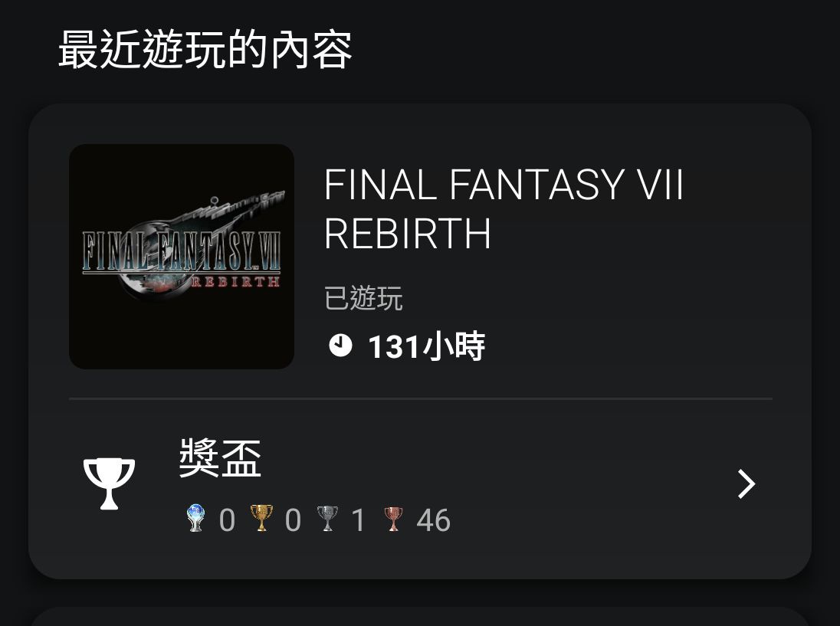Select the silver trophy icon
The width and height of the screenshot is (840, 626).
[327, 519]
